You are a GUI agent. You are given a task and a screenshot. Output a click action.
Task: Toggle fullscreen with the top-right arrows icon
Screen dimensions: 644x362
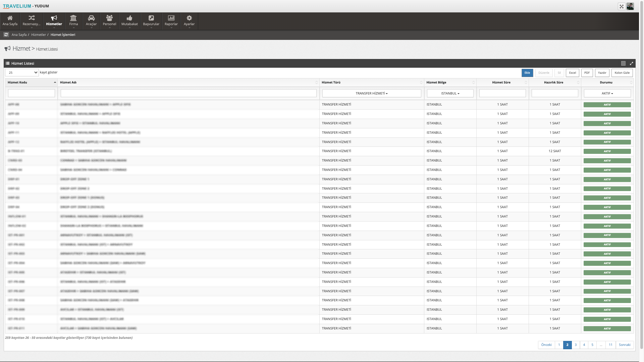(x=622, y=6)
